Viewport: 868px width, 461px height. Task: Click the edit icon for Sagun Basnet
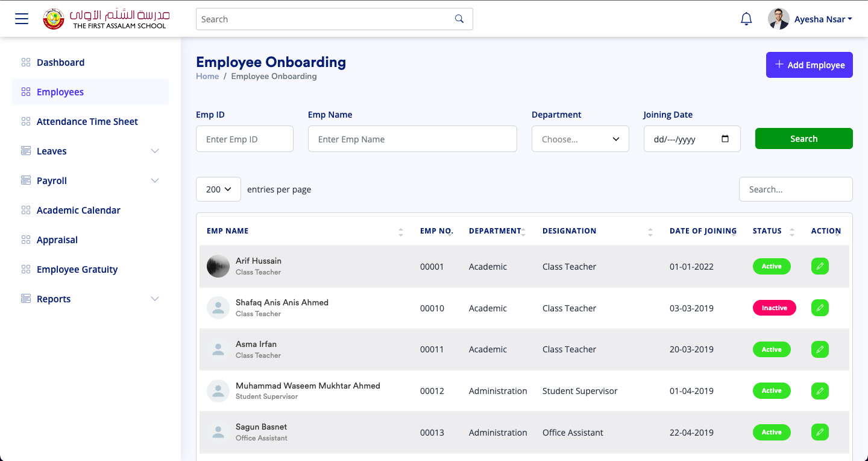click(x=820, y=432)
